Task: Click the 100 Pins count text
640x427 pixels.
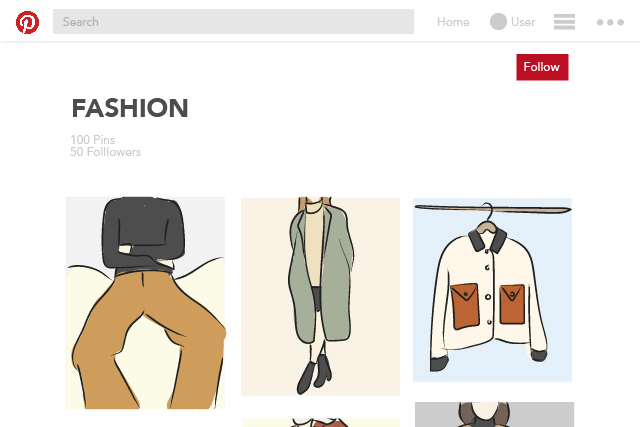Action: [93, 140]
